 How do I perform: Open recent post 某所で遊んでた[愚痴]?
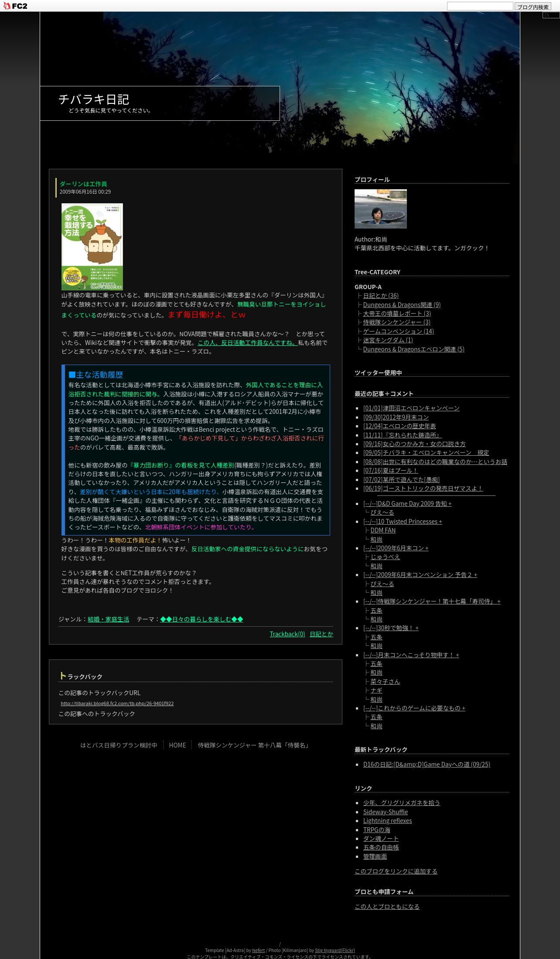pos(401,480)
